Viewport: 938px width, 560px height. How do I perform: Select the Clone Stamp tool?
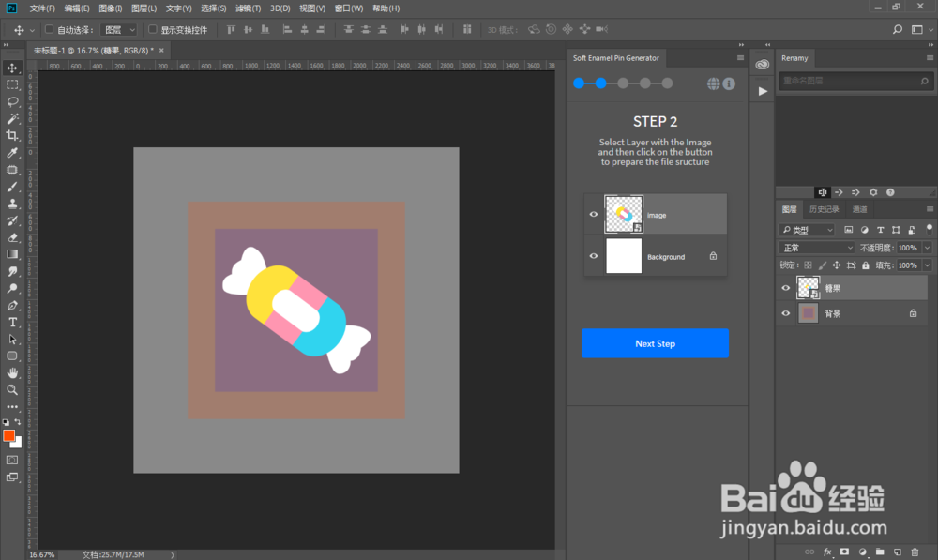point(12,204)
